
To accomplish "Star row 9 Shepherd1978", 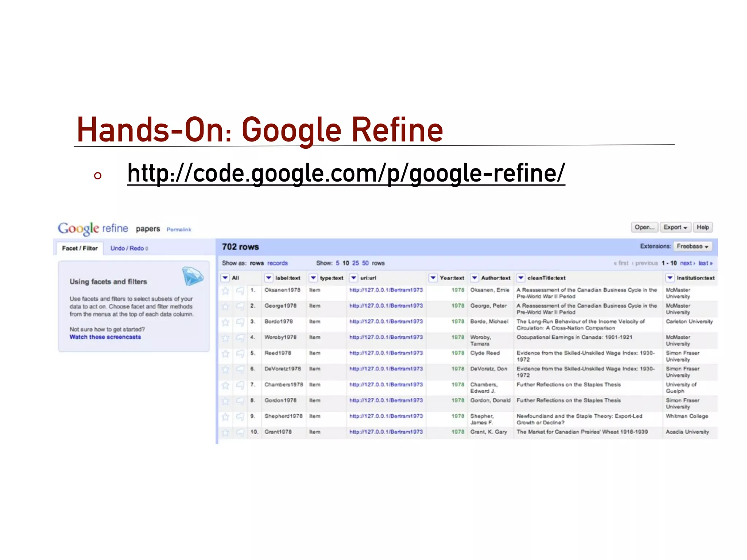I will (225, 417).
